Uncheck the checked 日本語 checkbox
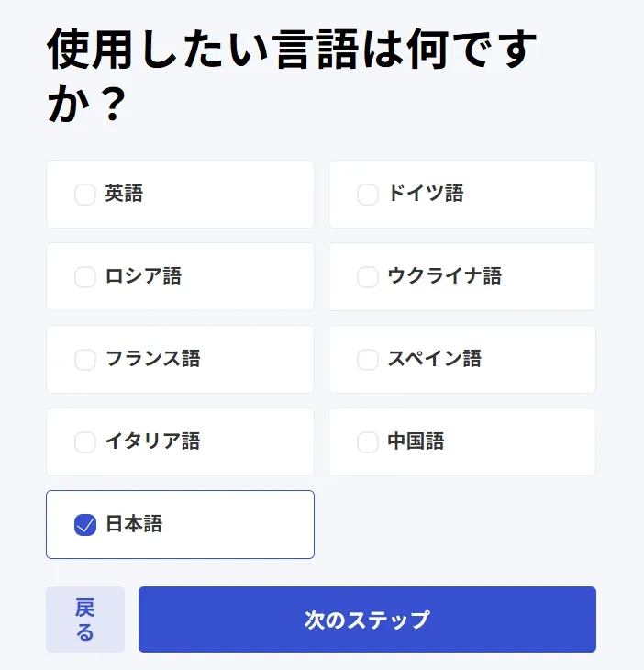This screenshot has height=670, width=644. 85,525
